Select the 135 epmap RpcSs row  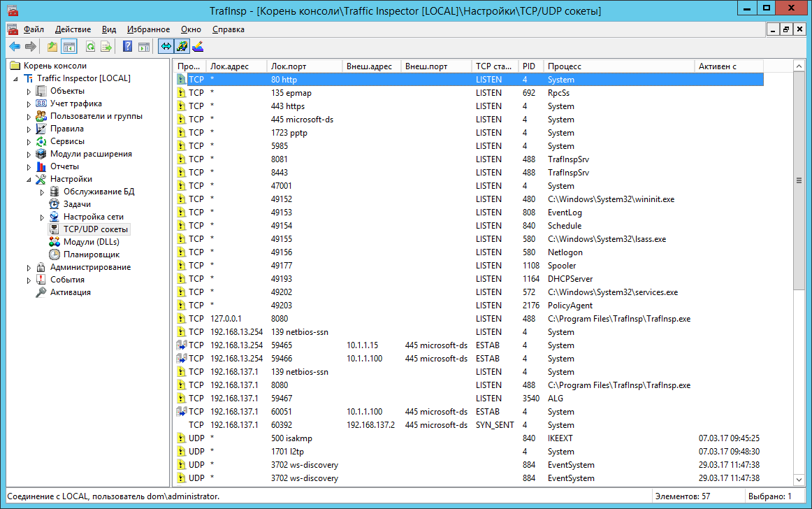point(469,93)
